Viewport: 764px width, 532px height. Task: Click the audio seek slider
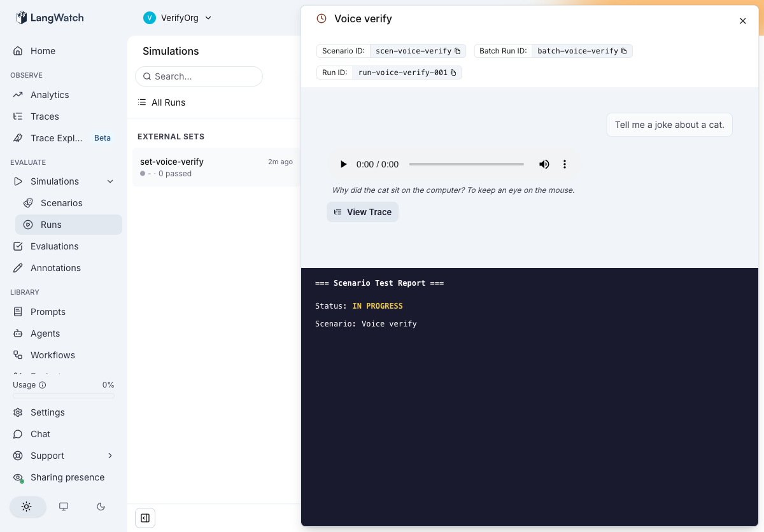point(466,164)
